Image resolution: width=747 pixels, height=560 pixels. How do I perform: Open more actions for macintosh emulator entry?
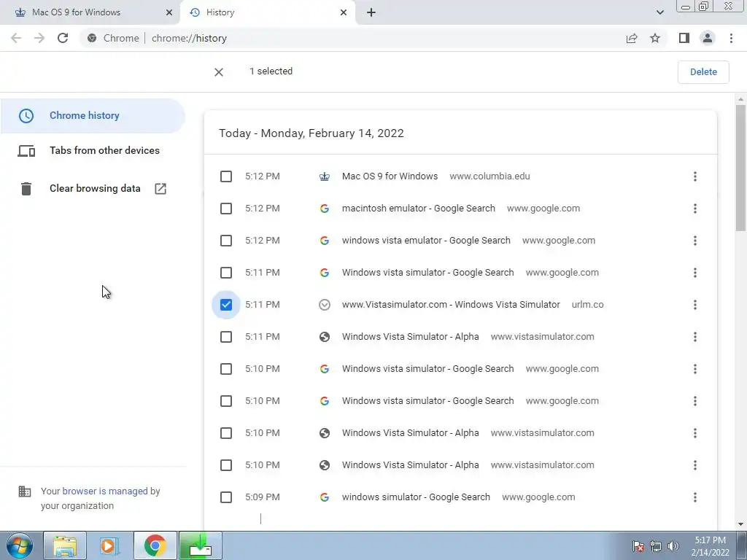click(695, 209)
